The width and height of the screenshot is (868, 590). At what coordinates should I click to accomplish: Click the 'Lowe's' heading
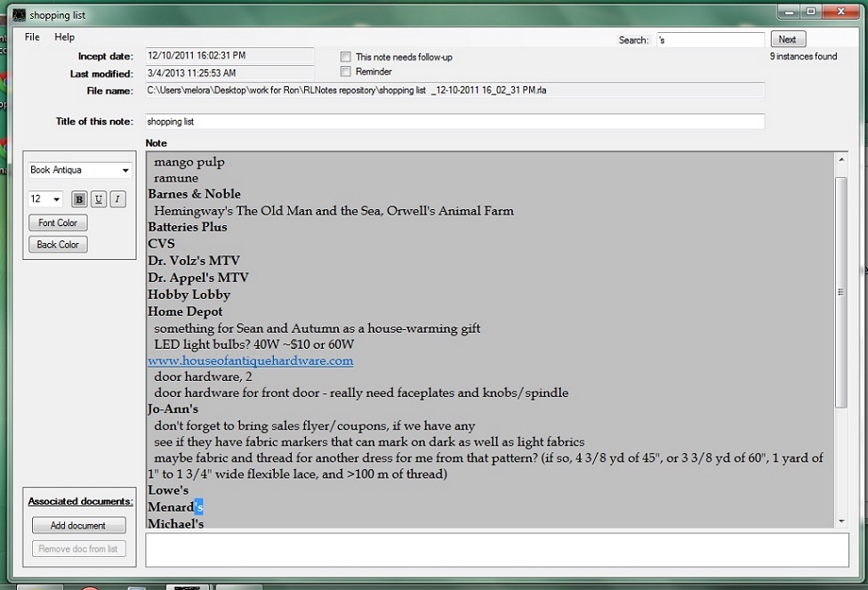pos(168,490)
